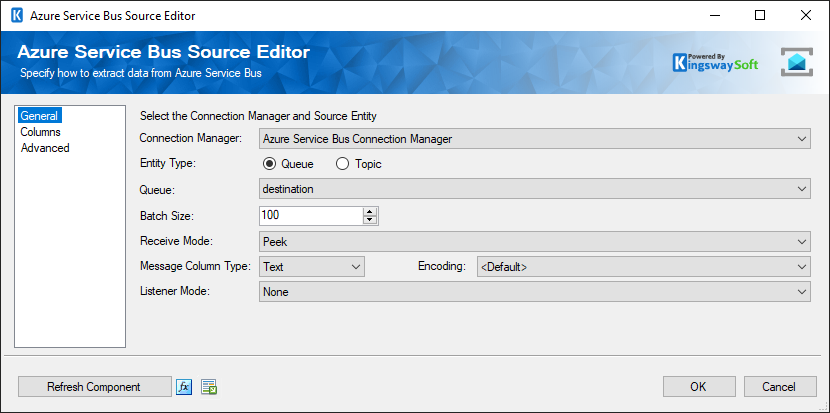Image resolution: width=830 pixels, height=413 pixels.
Task: Click the Message Column Type label
Action: 195,266
